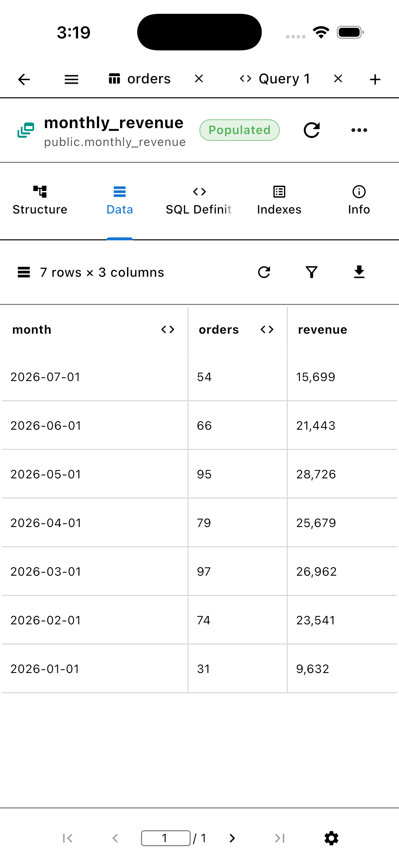Open the filter funnel icon
This screenshot has width=399, height=868.
(x=312, y=272)
